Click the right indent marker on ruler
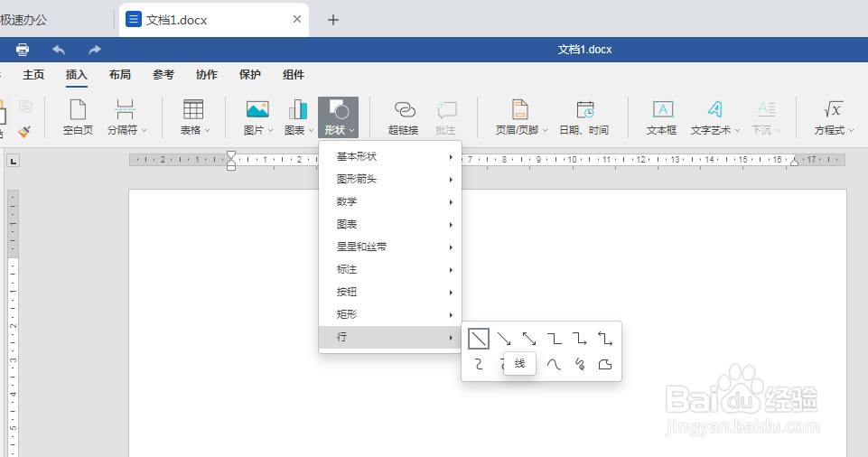Screen dimensions: 868x457 coord(794,162)
